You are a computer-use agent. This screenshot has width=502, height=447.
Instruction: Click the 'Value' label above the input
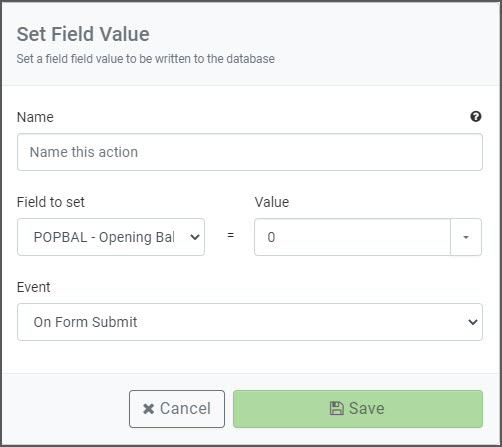click(272, 202)
